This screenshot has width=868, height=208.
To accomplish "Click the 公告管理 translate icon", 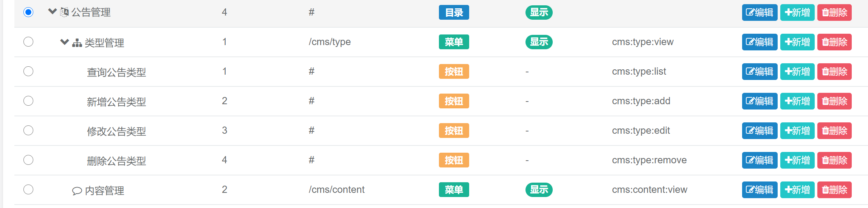I will 65,12.
